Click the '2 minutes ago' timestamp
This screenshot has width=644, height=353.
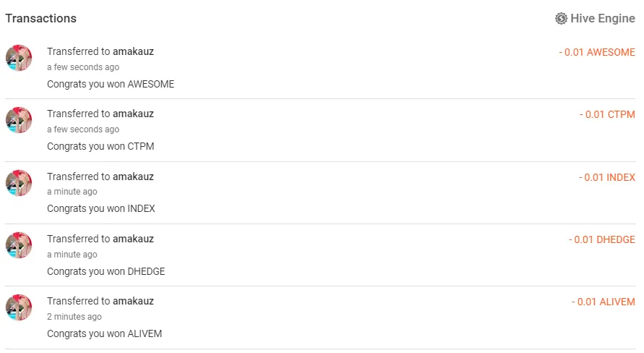pos(74,317)
